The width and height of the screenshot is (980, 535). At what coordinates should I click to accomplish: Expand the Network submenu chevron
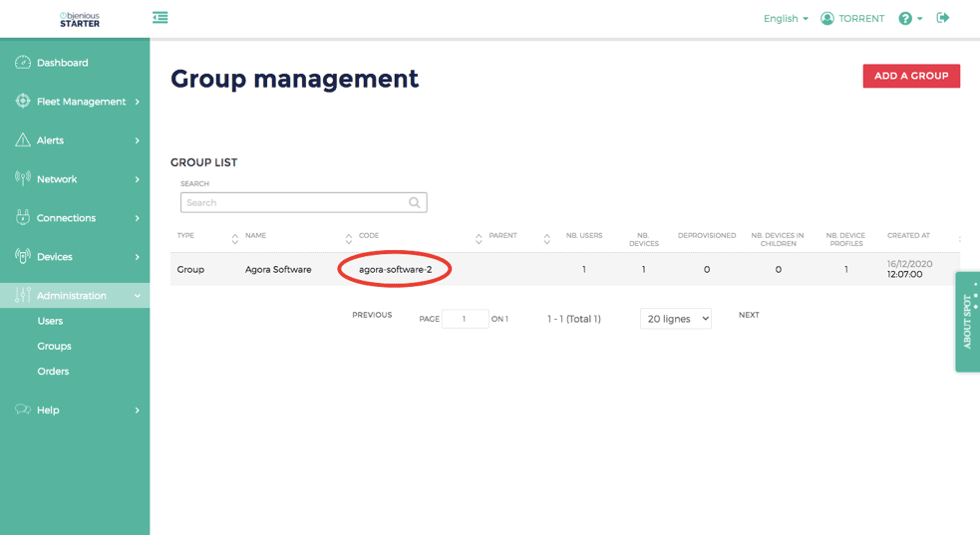(x=137, y=179)
